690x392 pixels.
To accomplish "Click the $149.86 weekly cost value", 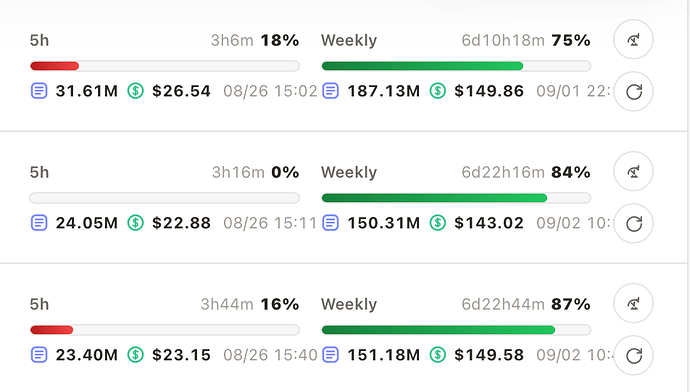I will (x=489, y=91).
